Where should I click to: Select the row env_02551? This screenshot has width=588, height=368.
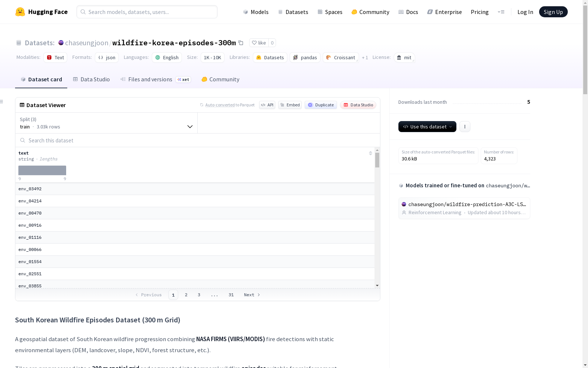tap(195, 274)
